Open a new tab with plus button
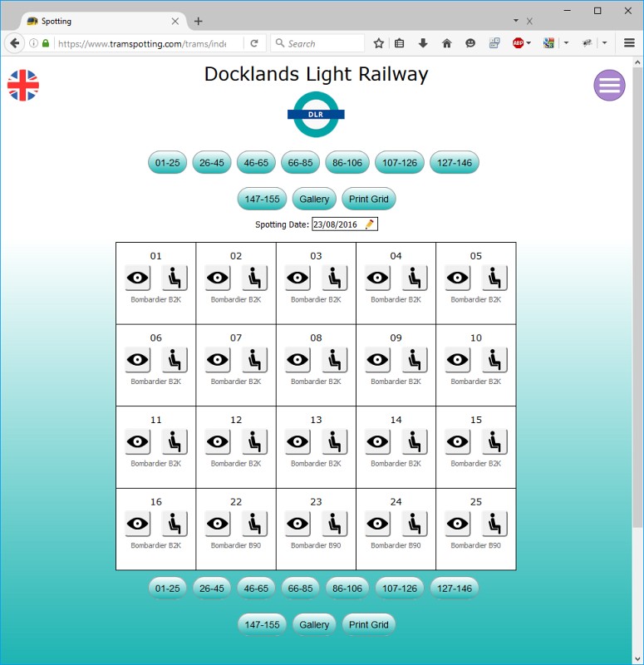This screenshot has height=665, width=644. pos(199,21)
